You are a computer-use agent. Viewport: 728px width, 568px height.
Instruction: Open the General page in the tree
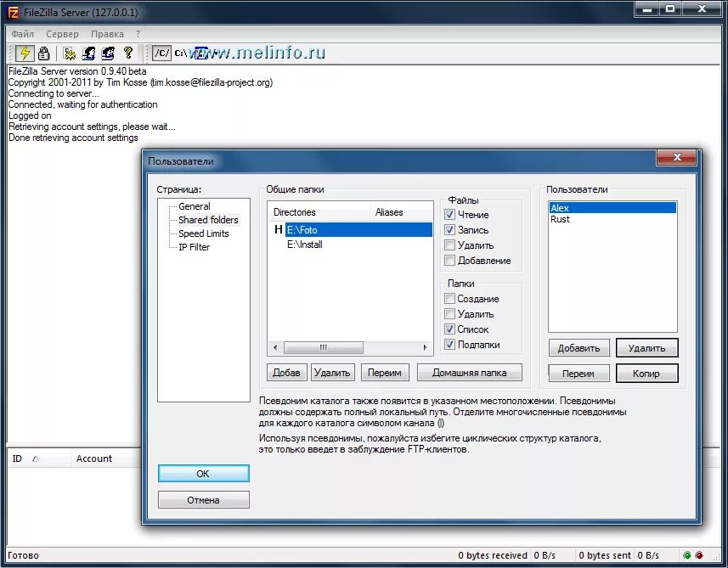click(194, 206)
